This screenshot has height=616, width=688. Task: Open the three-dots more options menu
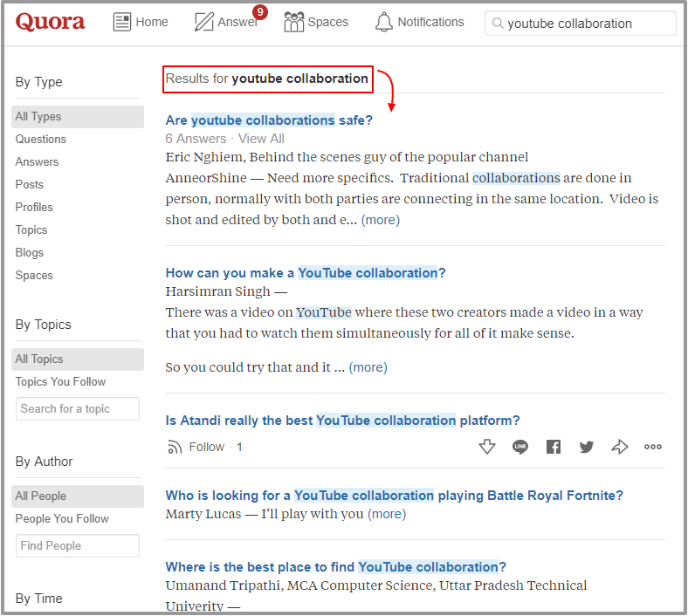tap(653, 447)
